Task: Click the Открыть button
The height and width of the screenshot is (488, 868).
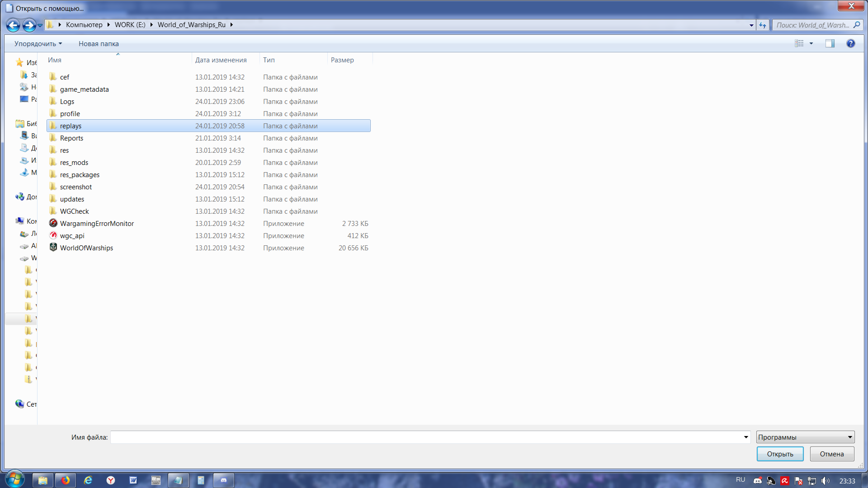Action: pyautogui.click(x=780, y=454)
